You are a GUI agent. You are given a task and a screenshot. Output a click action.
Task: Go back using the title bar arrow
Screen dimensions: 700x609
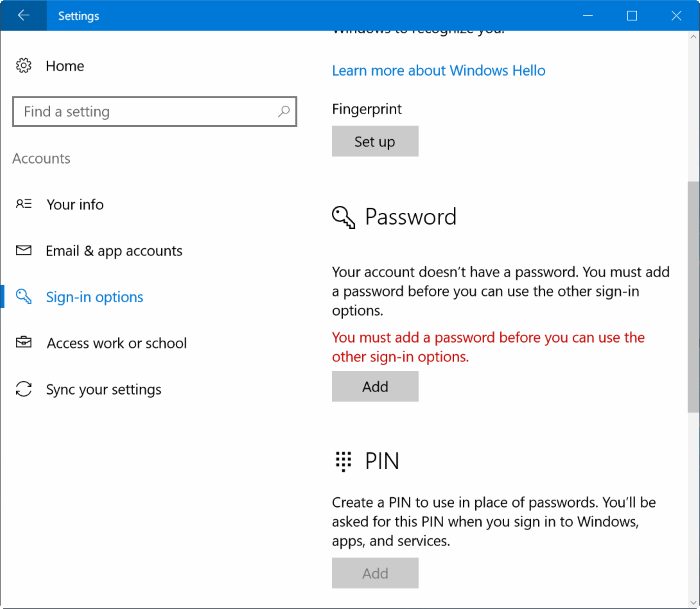tap(23, 16)
